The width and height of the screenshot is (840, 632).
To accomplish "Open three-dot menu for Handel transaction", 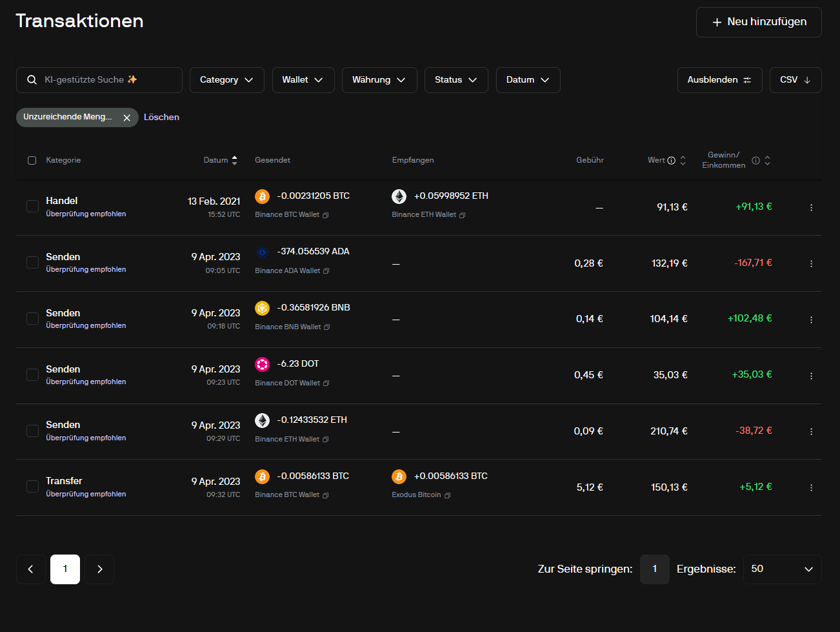I will [x=811, y=207].
